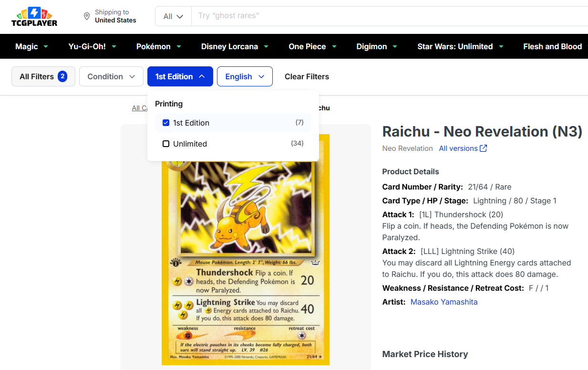Click Clear Filters

(x=307, y=76)
